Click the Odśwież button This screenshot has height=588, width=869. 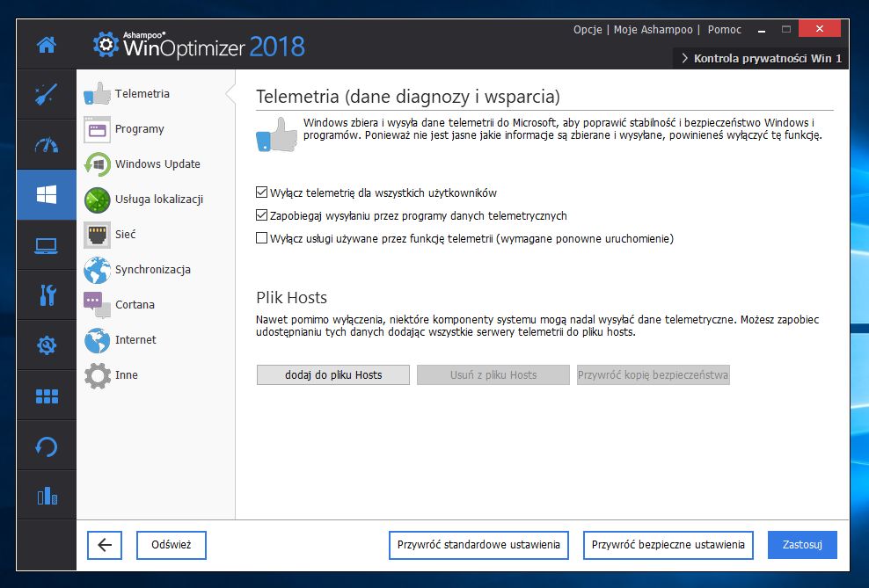tap(172, 545)
